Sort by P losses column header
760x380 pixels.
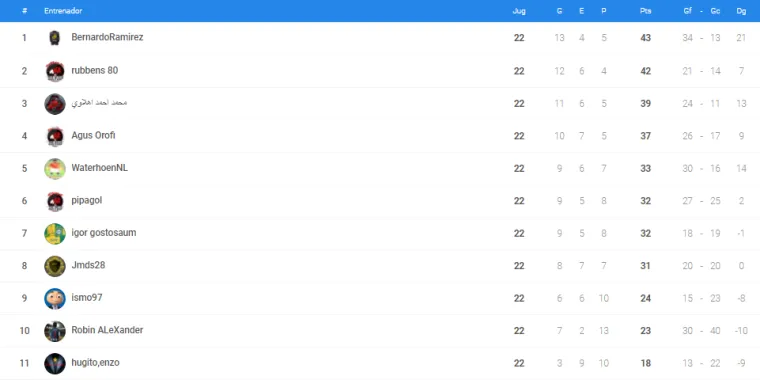coord(603,11)
